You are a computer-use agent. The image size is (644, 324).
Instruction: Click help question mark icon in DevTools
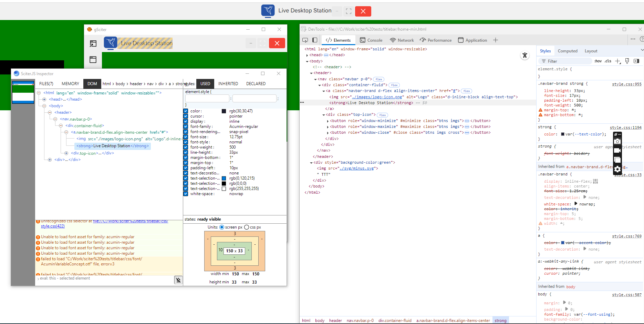[642, 39]
